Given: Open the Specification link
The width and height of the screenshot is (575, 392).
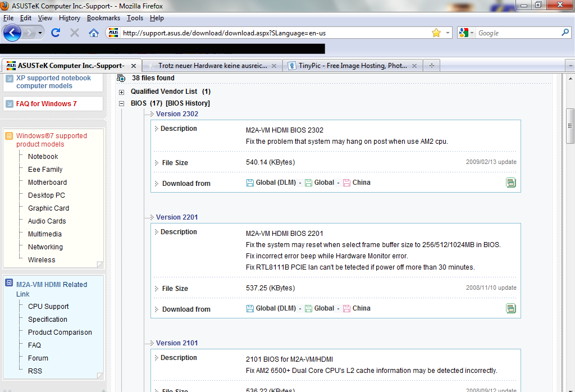Looking at the screenshot, I should (x=48, y=320).
